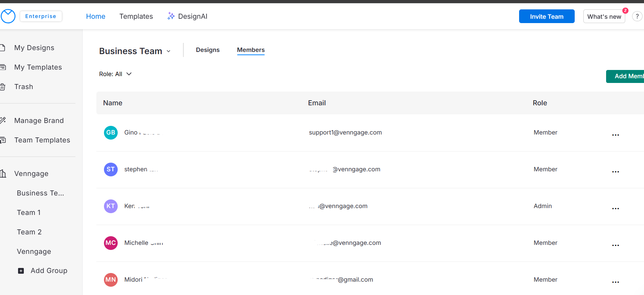Click the GB avatar for Gino

point(111,133)
